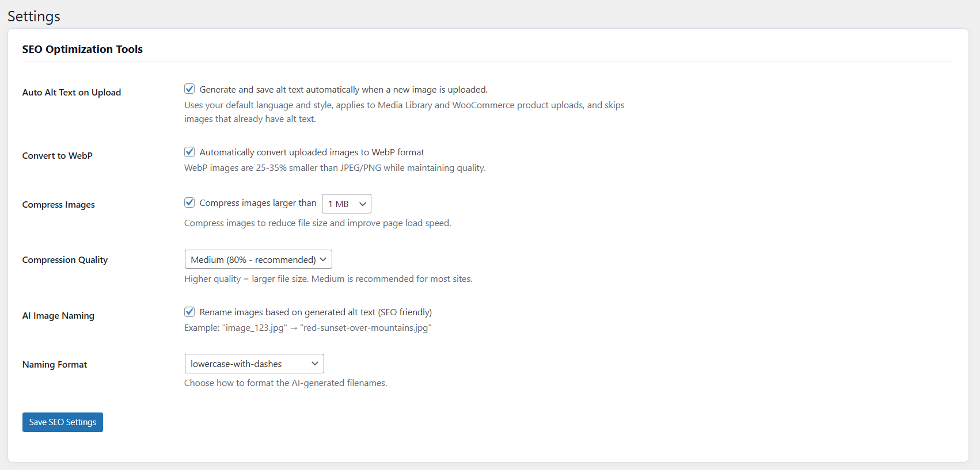Viewport: 980px width, 470px height.
Task: Toggle the Auto Alt Text on Upload checkbox
Action: pyautogui.click(x=189, y=89)
